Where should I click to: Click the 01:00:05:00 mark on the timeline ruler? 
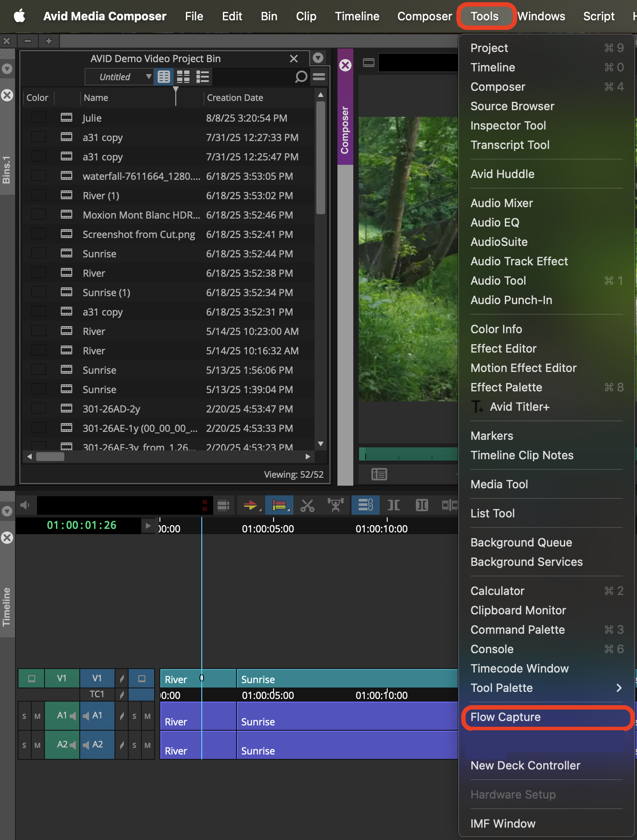click(268, 528)
